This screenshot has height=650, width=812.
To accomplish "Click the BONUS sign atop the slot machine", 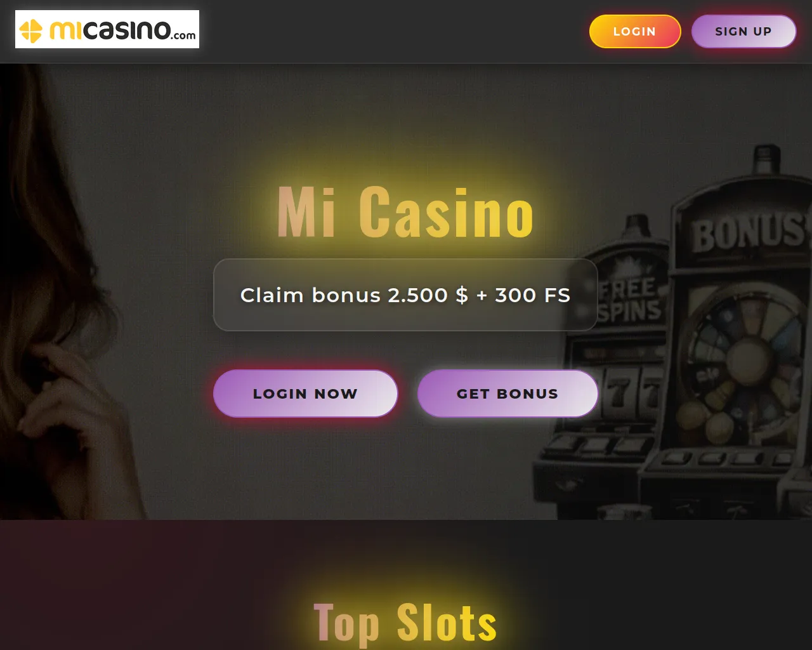I will tap(749, 232).
